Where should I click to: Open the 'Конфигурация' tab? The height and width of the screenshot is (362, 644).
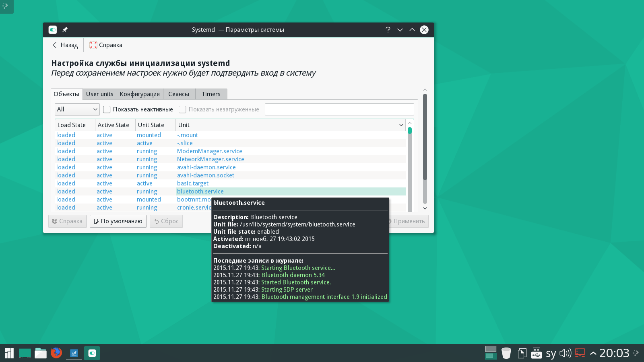pos(140,94)
